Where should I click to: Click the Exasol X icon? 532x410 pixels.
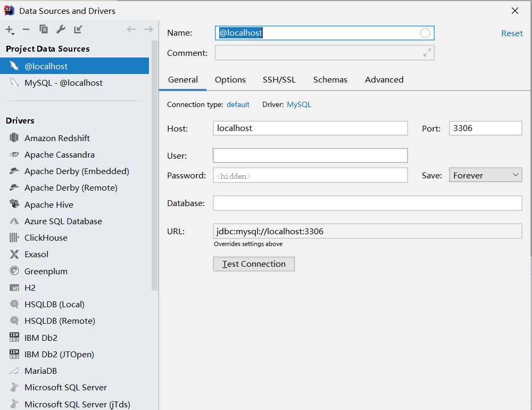pos(14,254)
